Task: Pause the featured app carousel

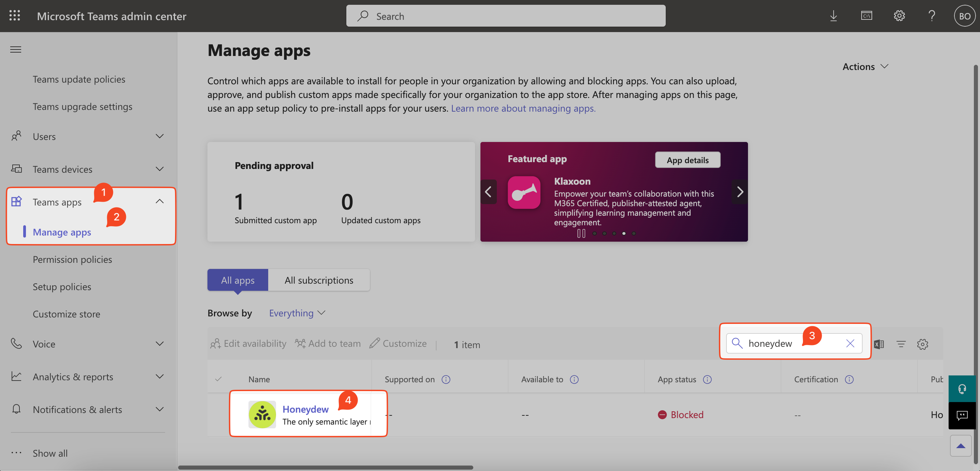Action: (581, 233)
